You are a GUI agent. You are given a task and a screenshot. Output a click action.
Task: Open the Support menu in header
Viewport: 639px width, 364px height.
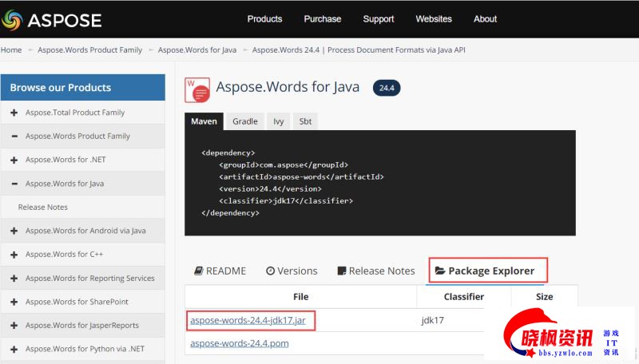click(x=379, y=19)
